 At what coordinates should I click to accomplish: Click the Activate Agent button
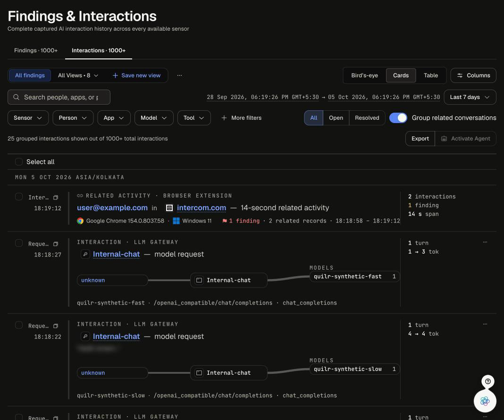[465, 139]
